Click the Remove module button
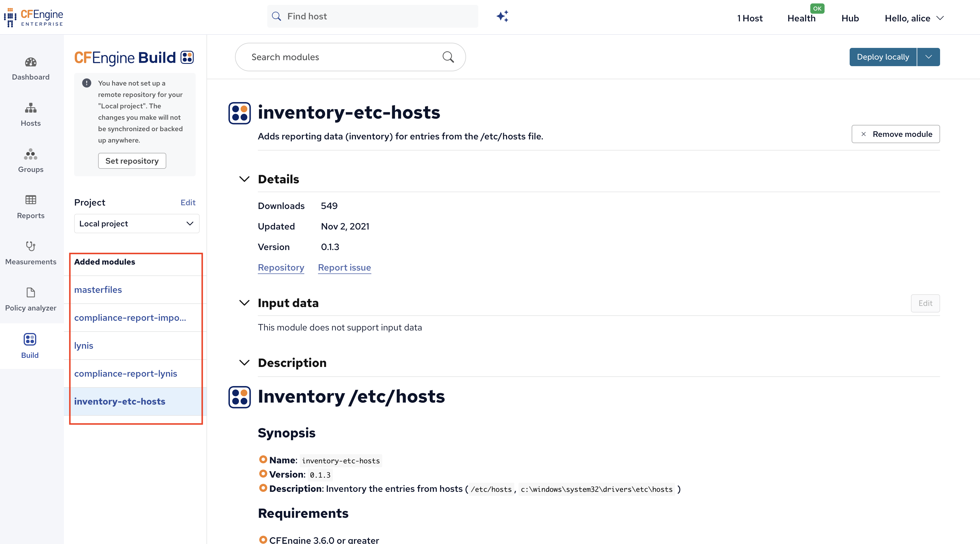Image resolution: width=980 pixels, height=544 pixels. (896, 134)
